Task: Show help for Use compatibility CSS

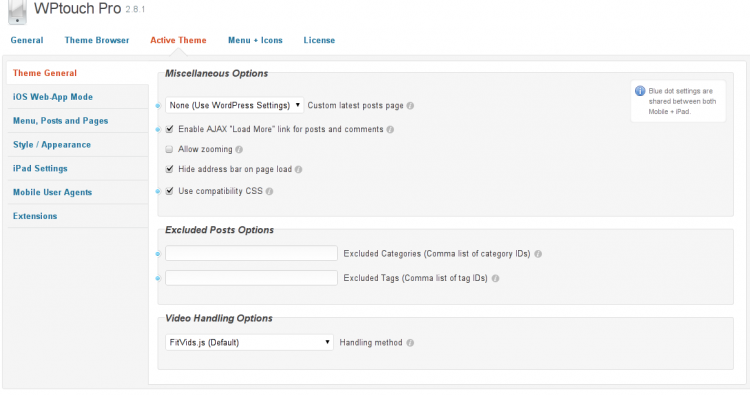Action: tap(269, 191)
